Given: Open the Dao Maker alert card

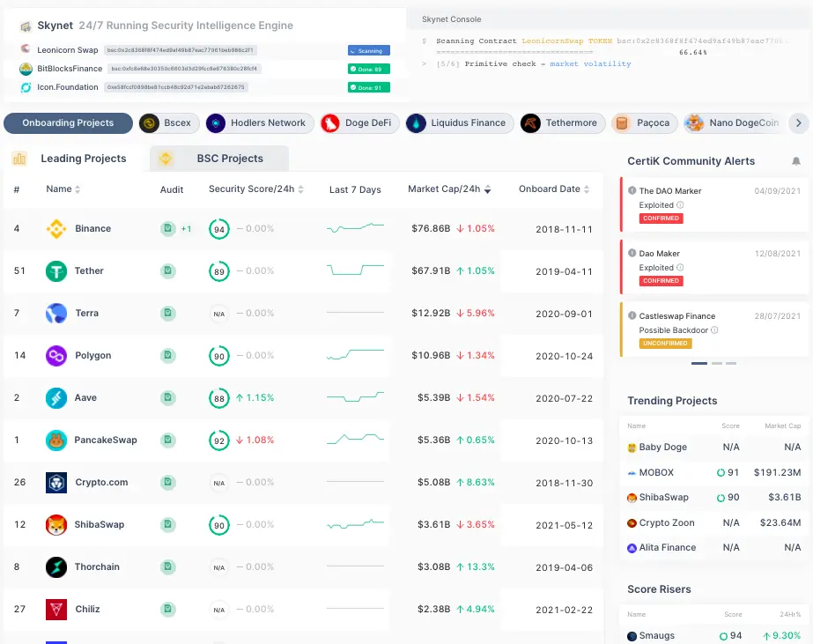Looking at the screenshot, I should pos(714,267).
